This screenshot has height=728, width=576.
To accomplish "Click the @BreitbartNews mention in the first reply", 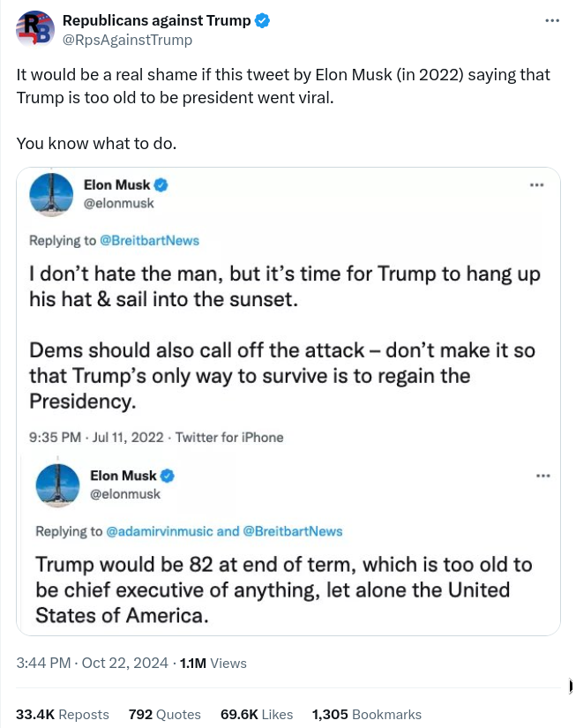I will point(150,240).
